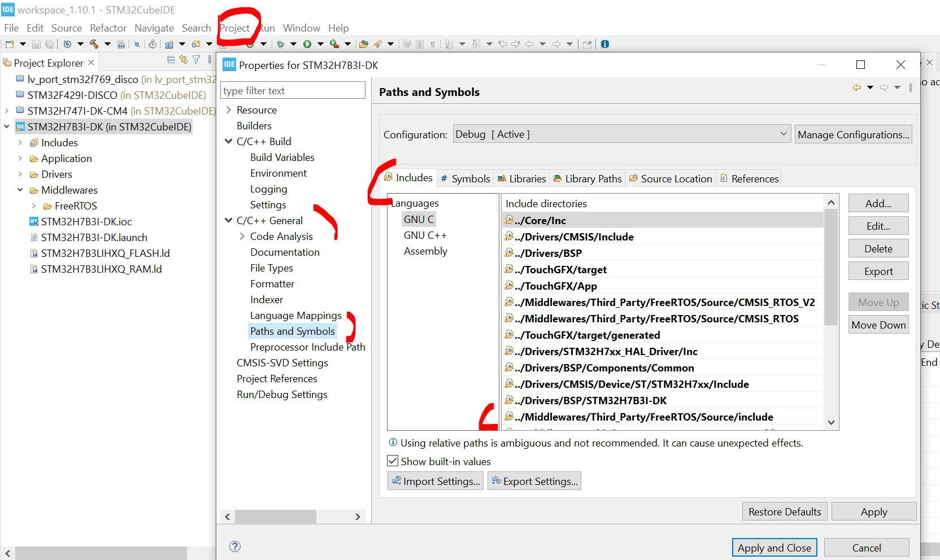Open the Navigate menu

(154, 28)
